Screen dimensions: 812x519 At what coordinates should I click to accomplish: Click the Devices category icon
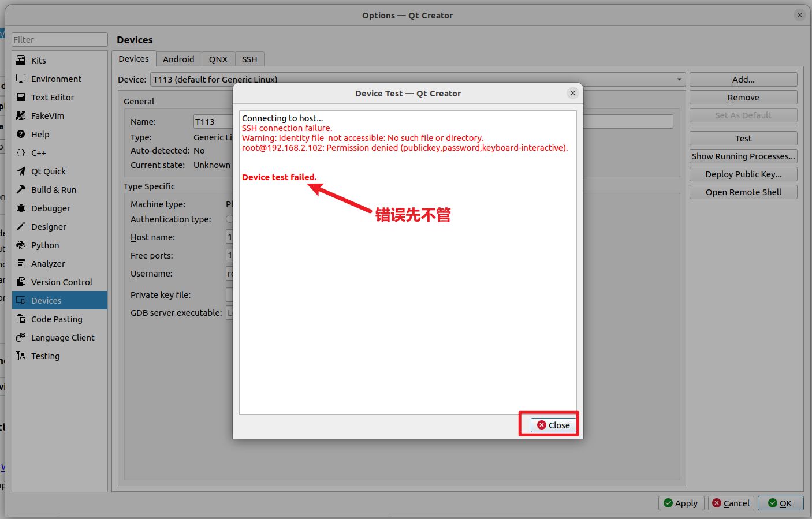tap(21, 300)
